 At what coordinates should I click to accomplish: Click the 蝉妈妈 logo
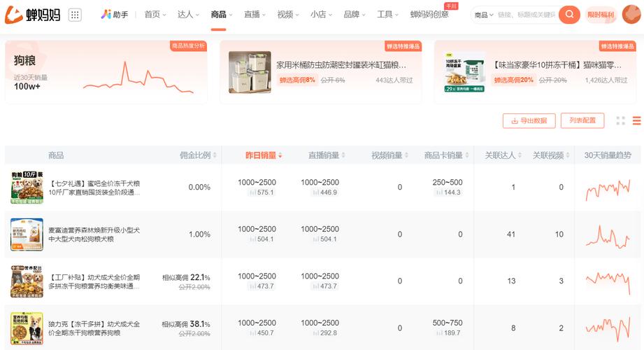point(33,14)
